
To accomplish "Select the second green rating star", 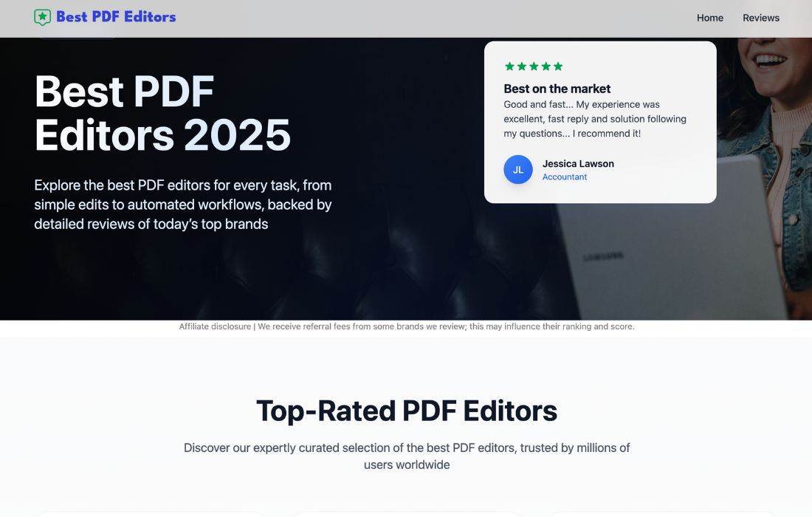I will [522, 66].
